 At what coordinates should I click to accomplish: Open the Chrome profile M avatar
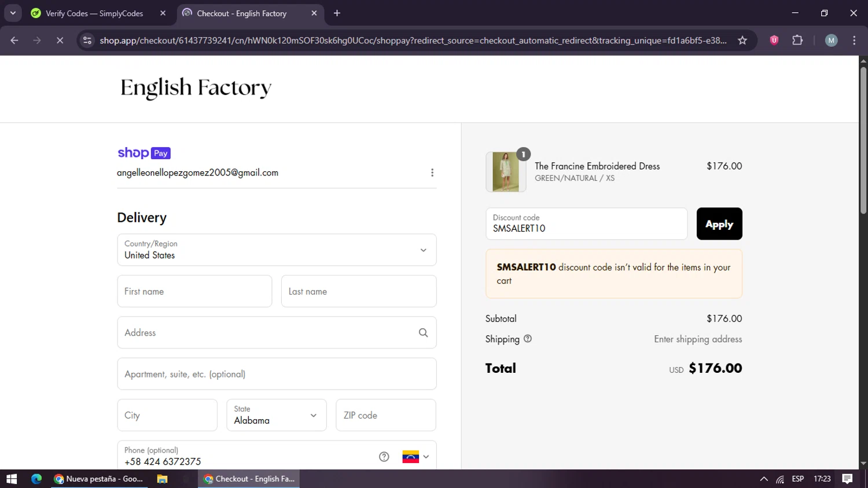click(x=832, y=41)
